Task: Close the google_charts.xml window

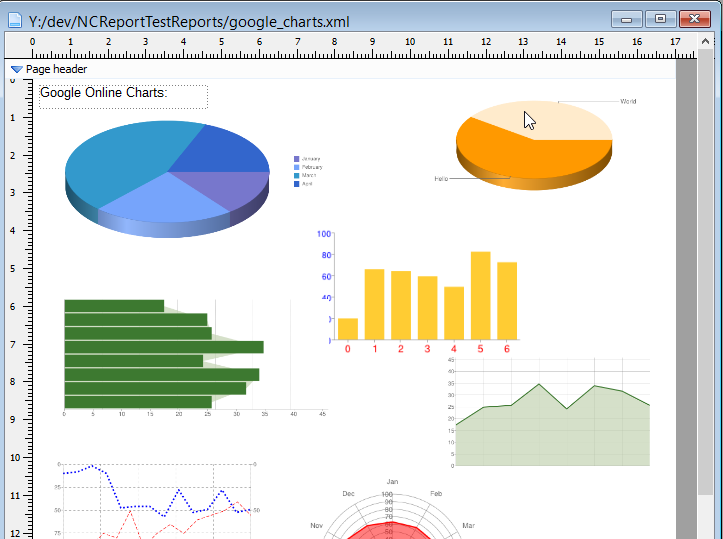Action: [x=694, y=19]
